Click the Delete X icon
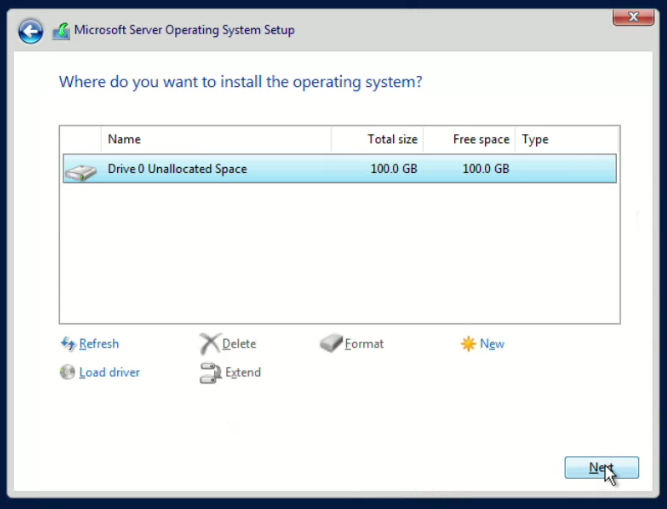Image resolution: width=667 pixels, height=509 pixels. tap(209, 344)
